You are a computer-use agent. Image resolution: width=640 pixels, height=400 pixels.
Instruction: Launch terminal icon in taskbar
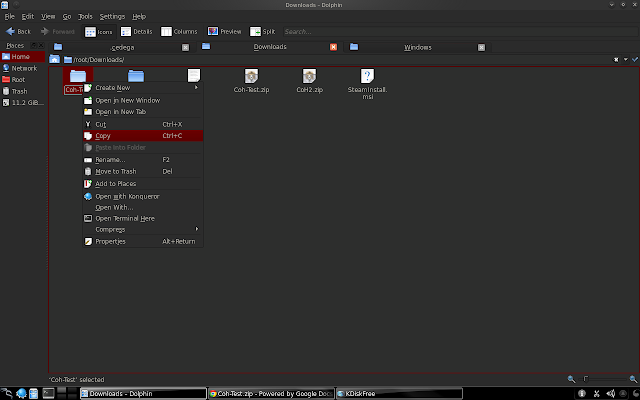tap(49, 393)
